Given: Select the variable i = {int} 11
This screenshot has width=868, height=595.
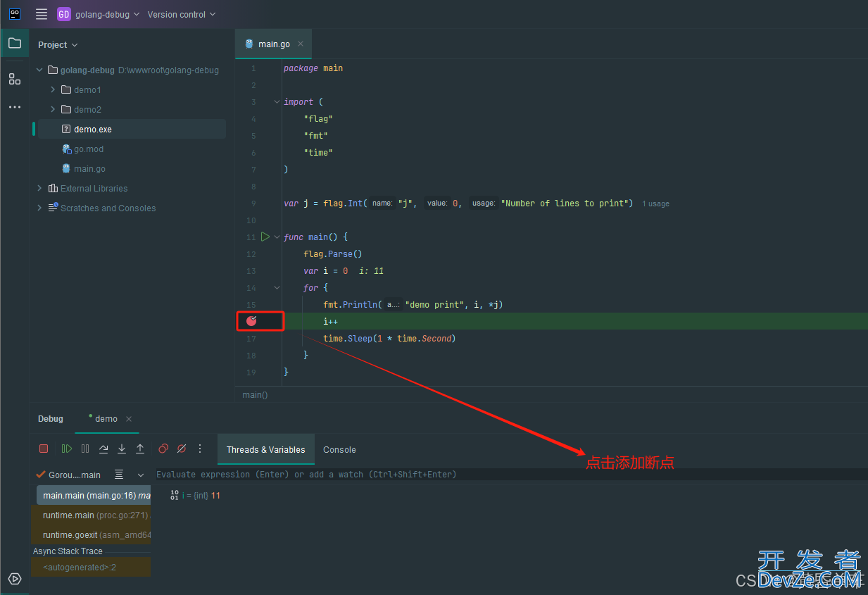Looking at the screenshot, I should coord(196,496).
